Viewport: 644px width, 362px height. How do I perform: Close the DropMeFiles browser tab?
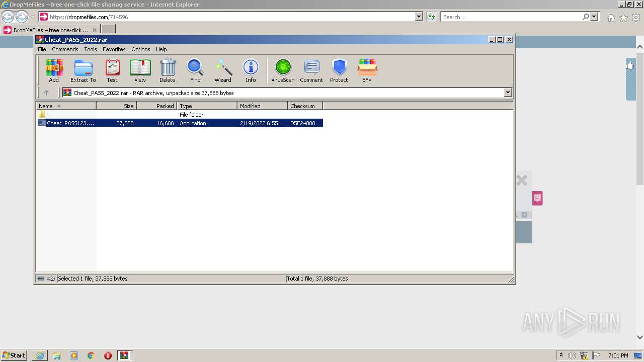94,30
